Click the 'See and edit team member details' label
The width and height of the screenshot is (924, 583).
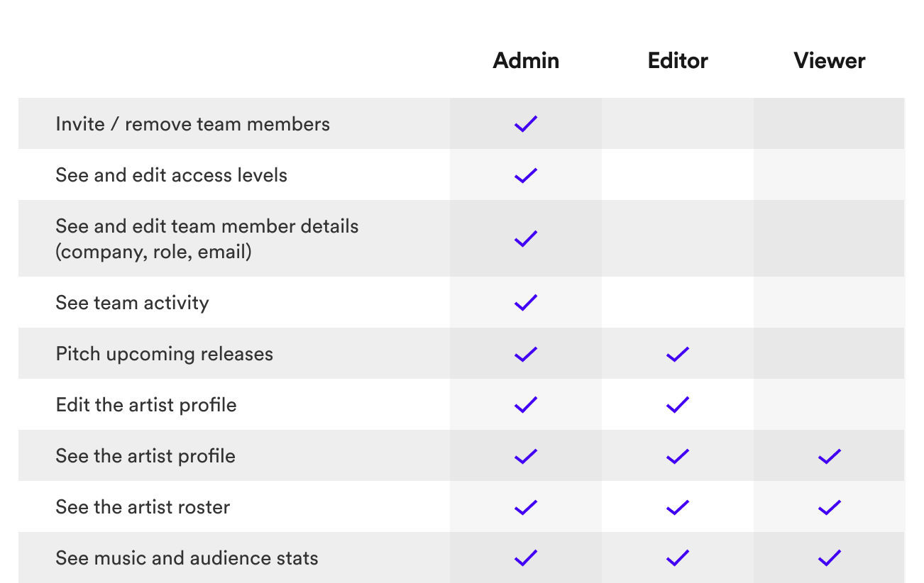tap(207, 239)
